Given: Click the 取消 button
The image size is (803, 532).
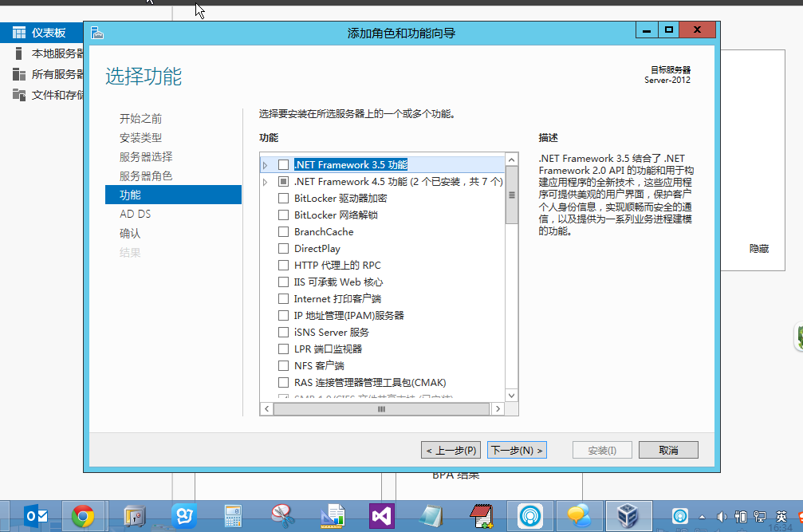Looking at the screenshot, I should point(668,450).
